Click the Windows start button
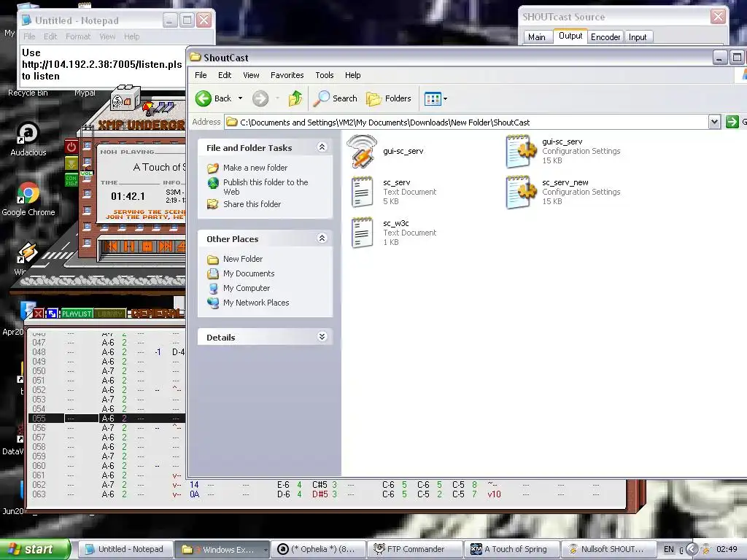 [35, 549]
